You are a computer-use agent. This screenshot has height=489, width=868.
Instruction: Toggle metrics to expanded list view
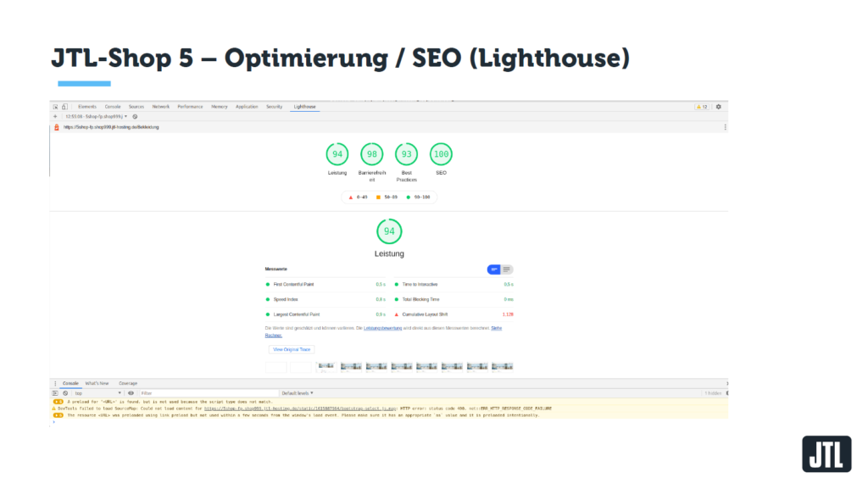tap(507, 270)
